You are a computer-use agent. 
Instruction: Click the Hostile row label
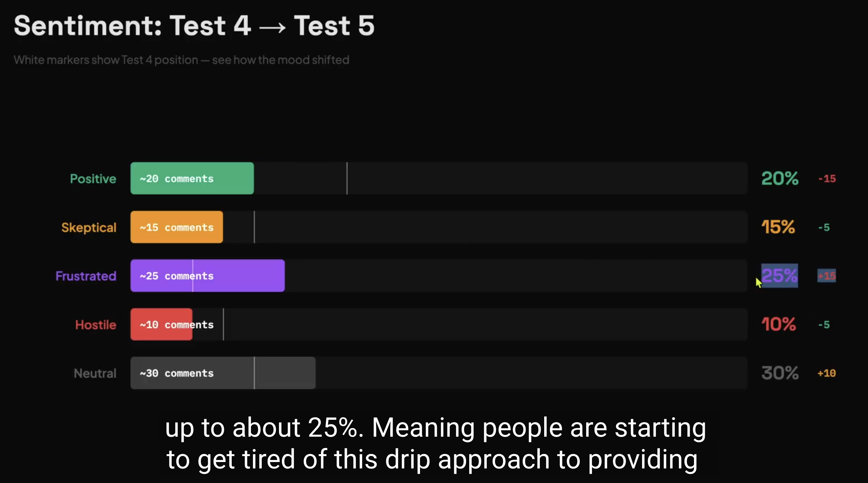pyautogui.click(x=96, y=325)
